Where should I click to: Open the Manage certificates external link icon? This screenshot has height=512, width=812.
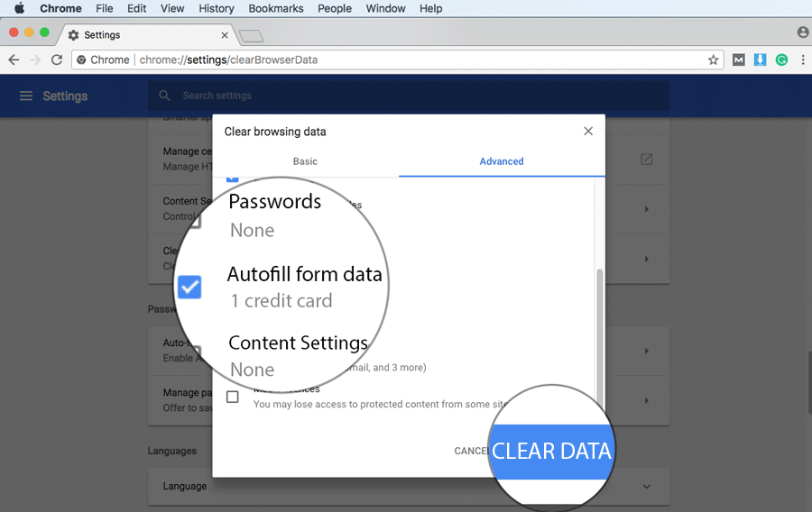[x=646, y=160]
